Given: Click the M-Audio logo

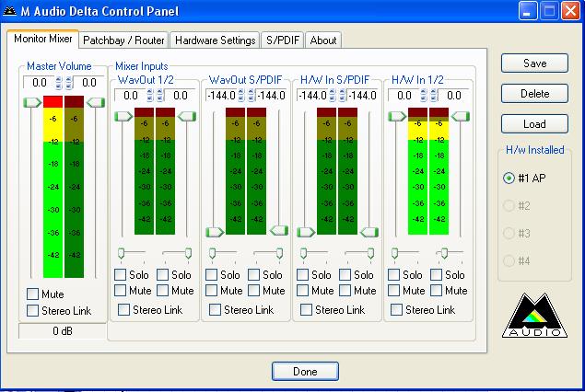Looking at the screenshot, I should tap(534, 316).
